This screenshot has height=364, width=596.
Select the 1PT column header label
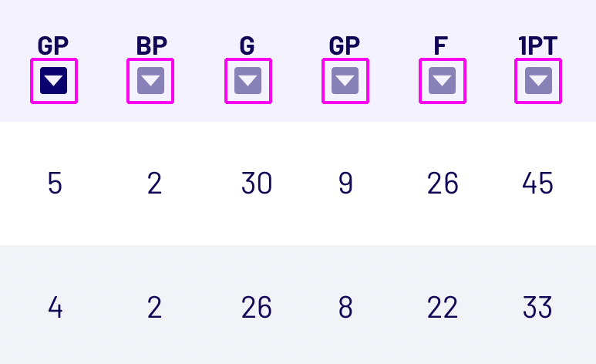click(x=537, y=46)
